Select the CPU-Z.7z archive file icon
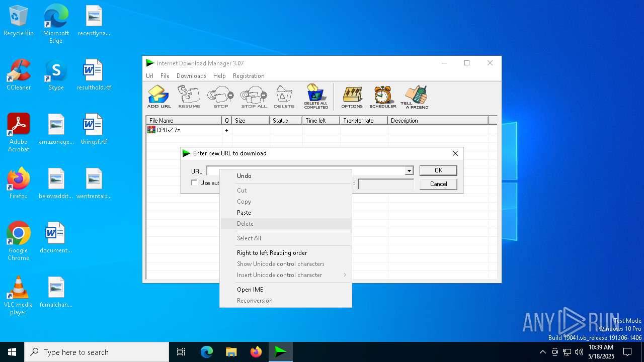Image resolution: width=644 pixels, height=362 pixels. pyautogui.click(x=151, y=130)
